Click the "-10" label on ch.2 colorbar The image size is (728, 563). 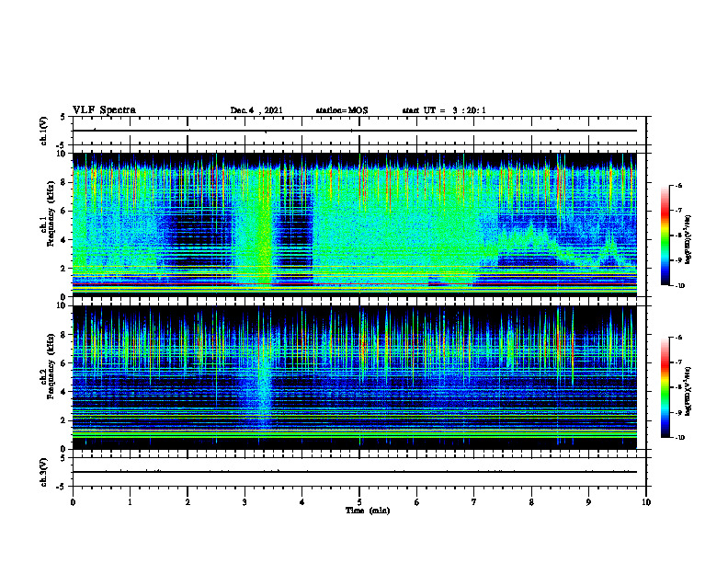click(x=679, y=438)
